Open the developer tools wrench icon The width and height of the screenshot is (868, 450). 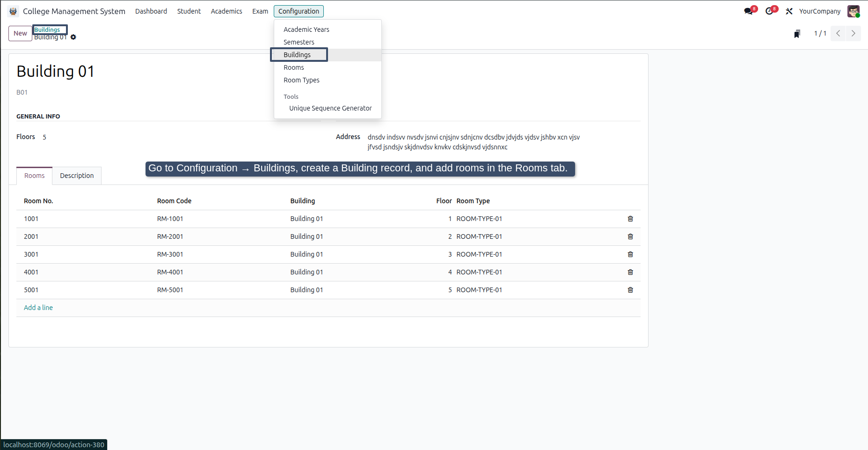pos(789,11)
